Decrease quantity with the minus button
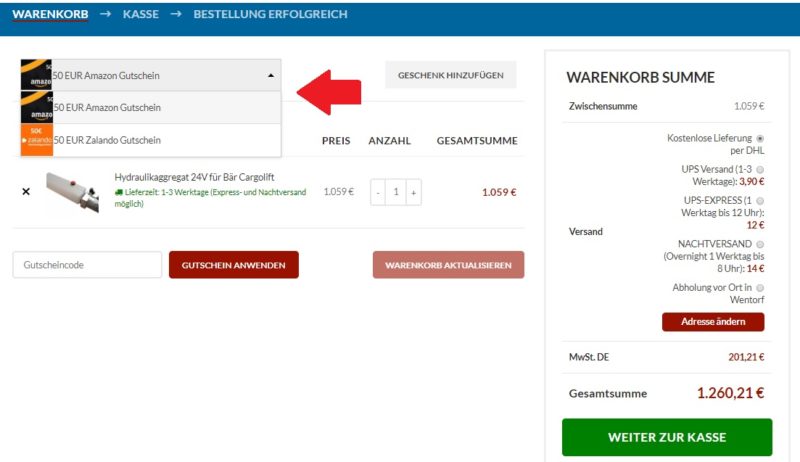 [378, 192]
